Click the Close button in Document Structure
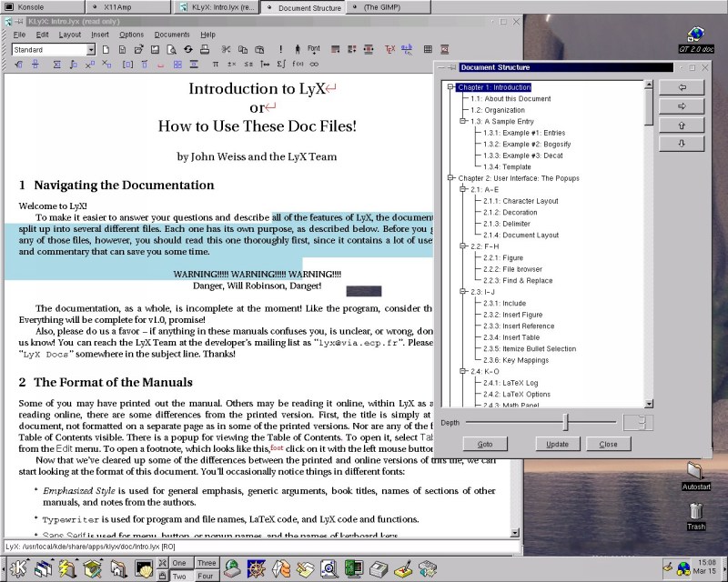The height and width of the screenshot is (582, 728). (x=608, y=444)
